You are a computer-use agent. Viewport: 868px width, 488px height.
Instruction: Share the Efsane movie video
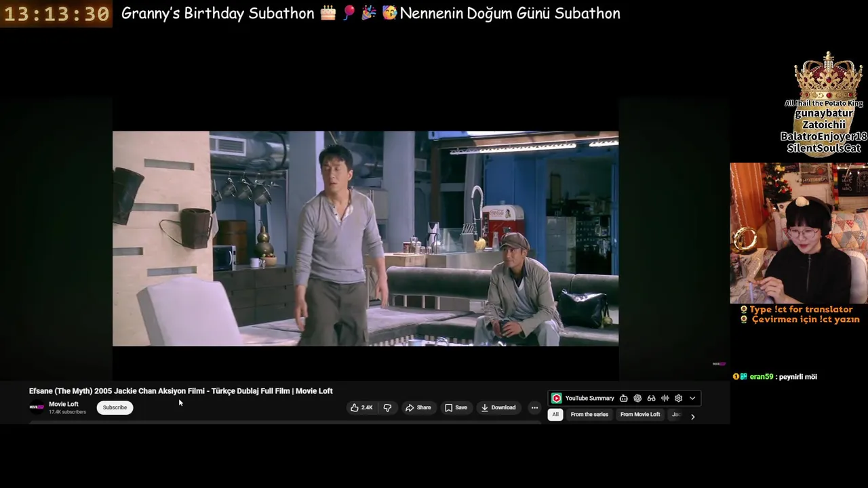pos(418,407)
